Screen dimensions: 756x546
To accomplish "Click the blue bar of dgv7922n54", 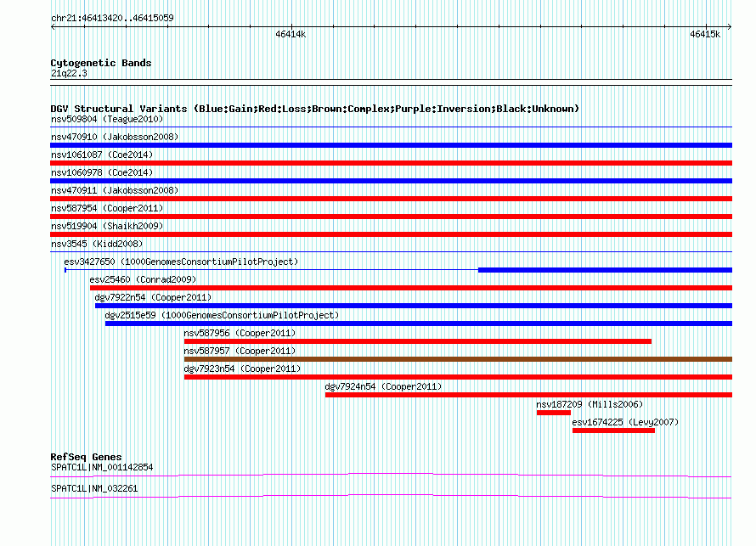I will pos(414,306).
